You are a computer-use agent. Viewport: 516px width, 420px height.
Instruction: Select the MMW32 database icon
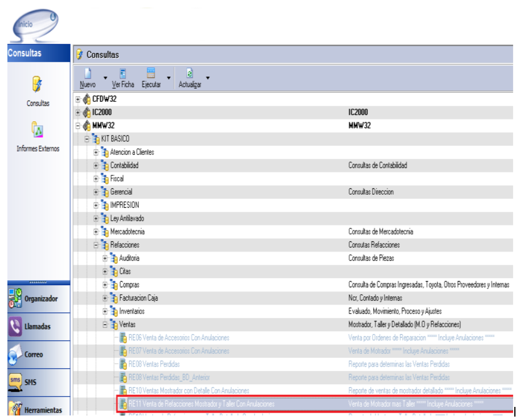[87, 125]
